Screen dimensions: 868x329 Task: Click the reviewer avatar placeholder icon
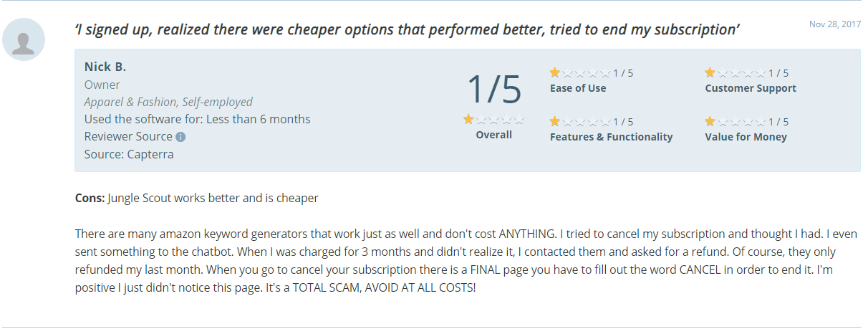[x=24, y=40]
